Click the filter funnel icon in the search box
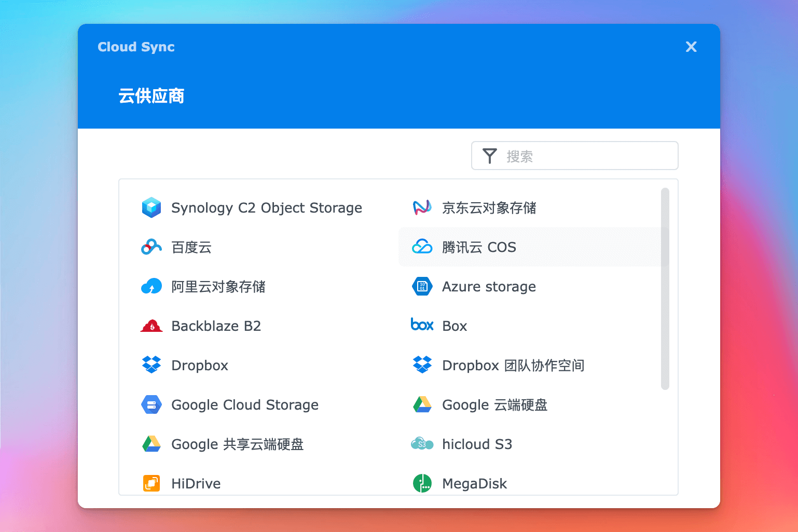 click(x=490, y=156)
